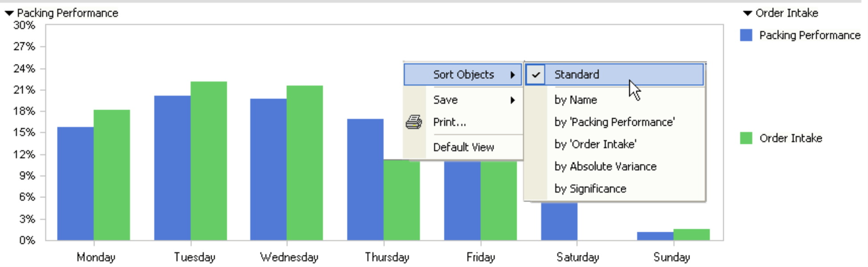
Task: Click the Sort Objects submenu arrow
Action: [513, 75]
